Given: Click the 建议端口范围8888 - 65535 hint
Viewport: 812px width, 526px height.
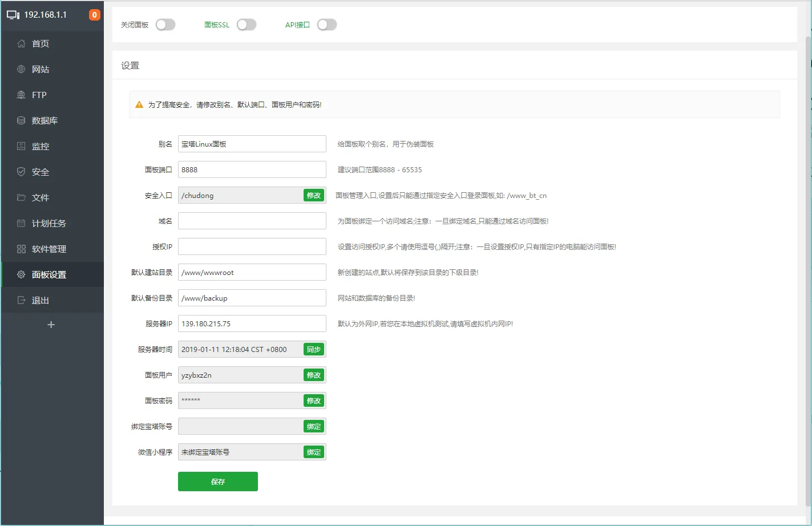Looking at the screenshot, I should pyautogui.click(x=379, y=170).
